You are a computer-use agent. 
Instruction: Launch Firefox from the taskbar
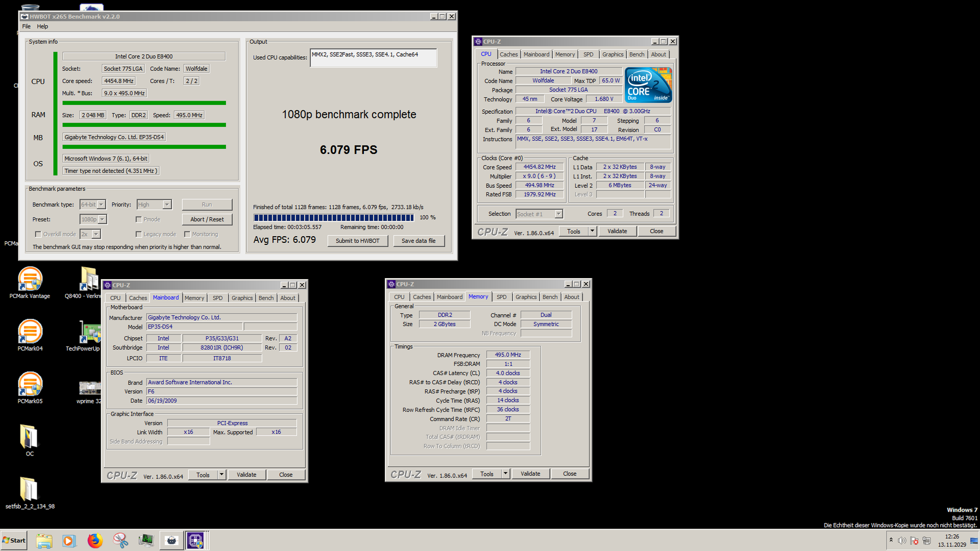click(95, 540)
